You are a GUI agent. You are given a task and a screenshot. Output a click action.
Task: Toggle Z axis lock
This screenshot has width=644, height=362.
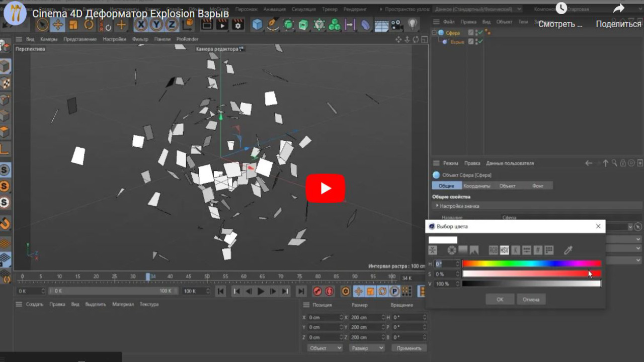(172, 25)
